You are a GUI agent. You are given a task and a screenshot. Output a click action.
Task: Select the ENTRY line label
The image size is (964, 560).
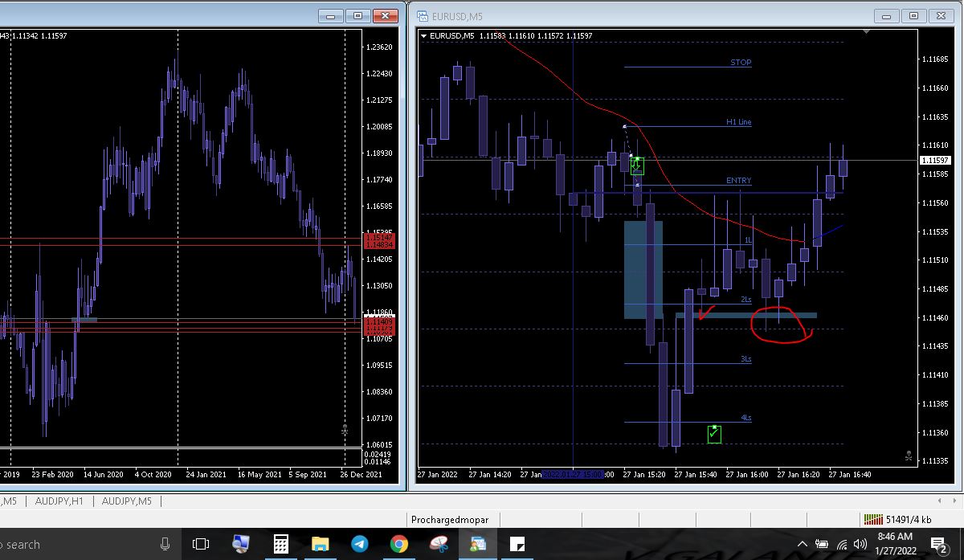[x=738, y=181]
